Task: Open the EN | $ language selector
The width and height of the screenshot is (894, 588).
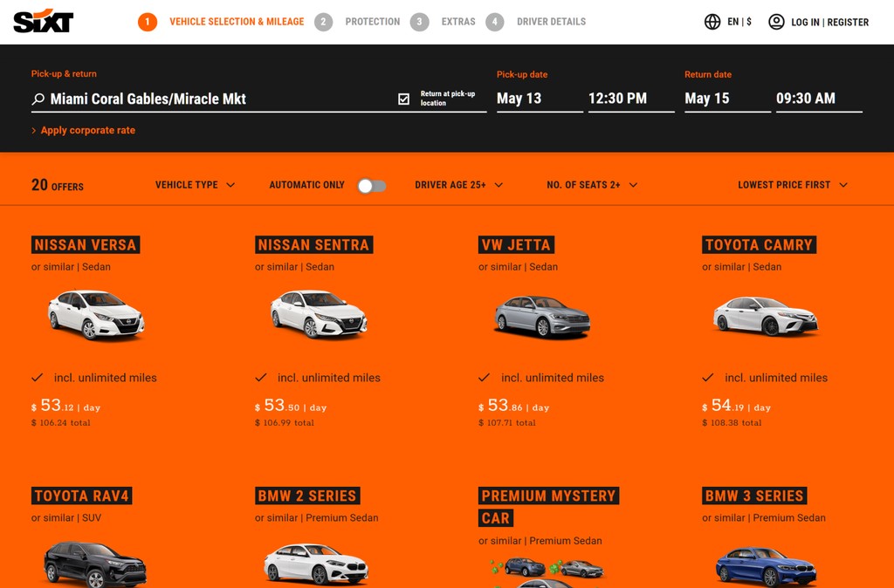Action: click(x=739, y=22)
